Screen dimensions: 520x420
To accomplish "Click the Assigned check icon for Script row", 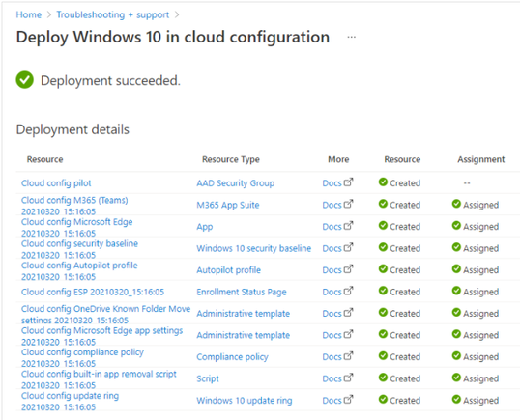I will click(x=456, y=378).
